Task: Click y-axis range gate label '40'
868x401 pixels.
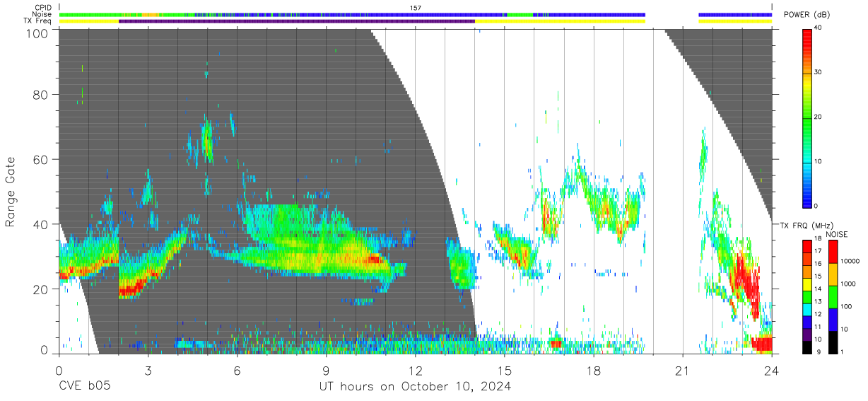Action: click(41, 225)
